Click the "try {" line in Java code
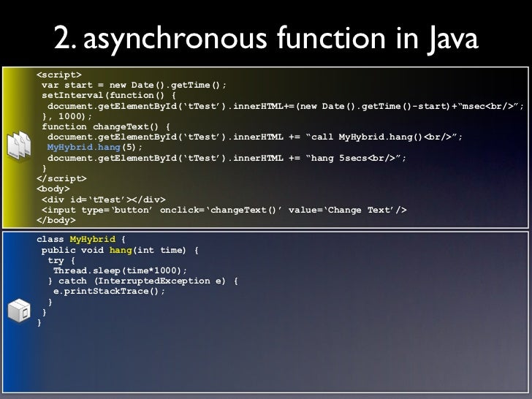Screen dimensions: 532x399 [x=61, y=261]
